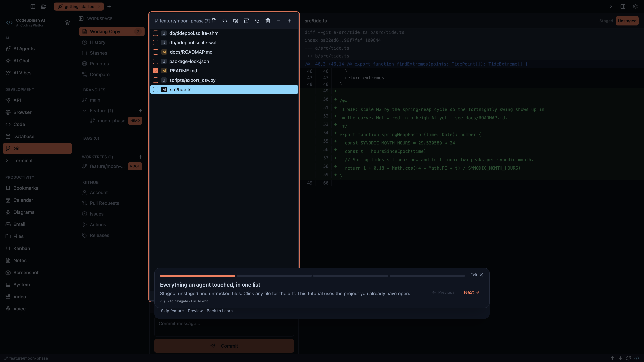Open a new tab with the plus button

(109, 7)
